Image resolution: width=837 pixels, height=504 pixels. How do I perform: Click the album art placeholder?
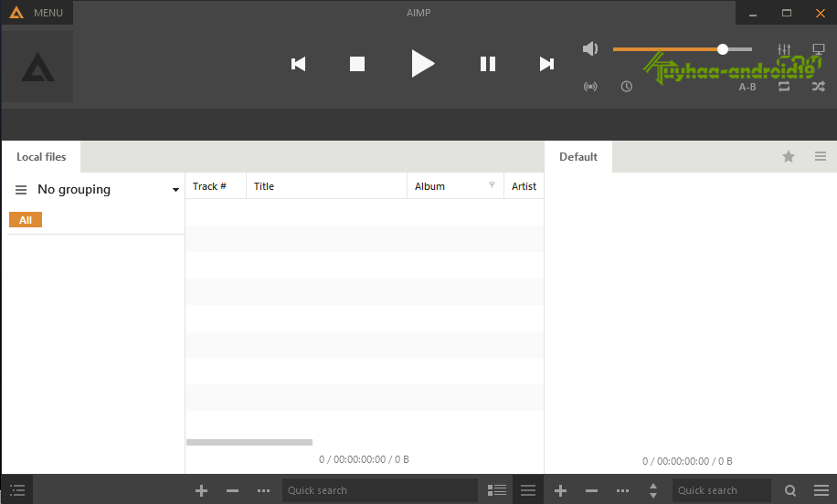point(37,67)
